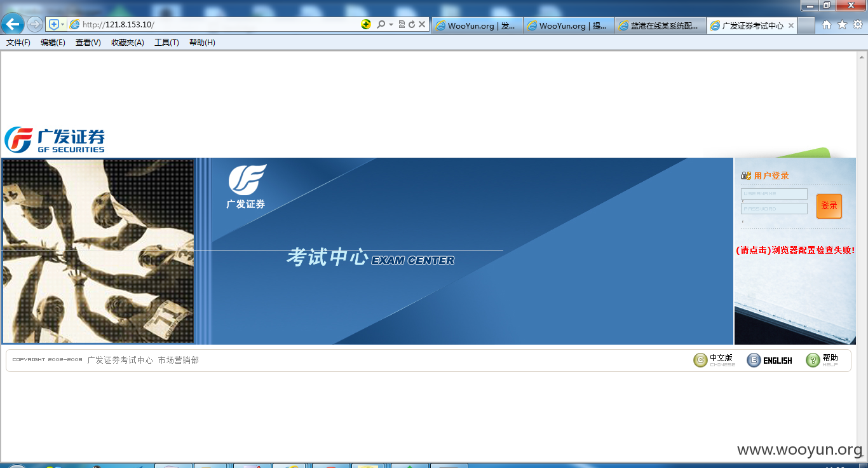Click 广发证券考试中心 footer text
The width and height of the screenshot is (868, 468).
tap(120, 360)
